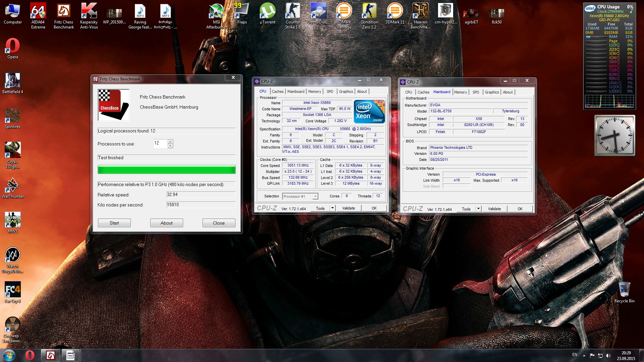Open Opera from the taskbar

click(30, 355)
